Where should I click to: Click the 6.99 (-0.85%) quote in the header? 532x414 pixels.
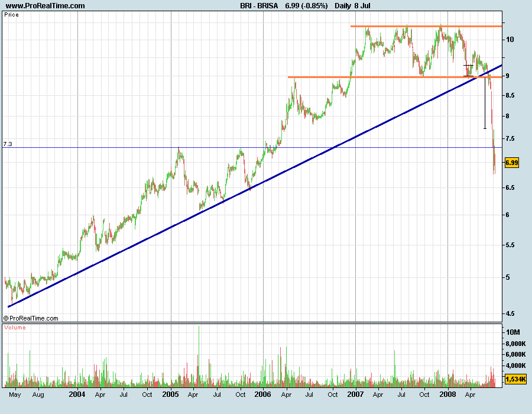[306, 6]
